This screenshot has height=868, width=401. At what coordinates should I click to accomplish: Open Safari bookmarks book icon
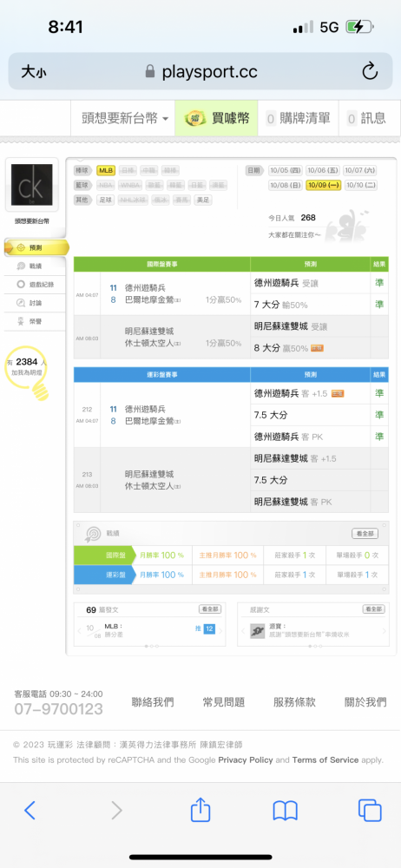286,811
